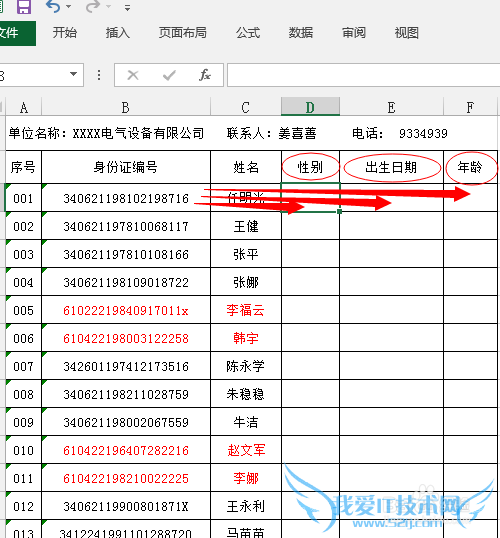
Task: Select red name cell 韩宇
Action: pyautogui.click(x=246, y=338)
